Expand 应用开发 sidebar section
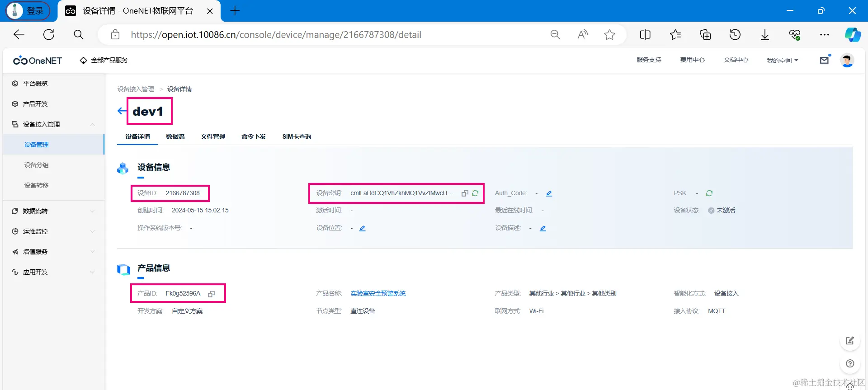868x390 pixels. tap(92, 272)
